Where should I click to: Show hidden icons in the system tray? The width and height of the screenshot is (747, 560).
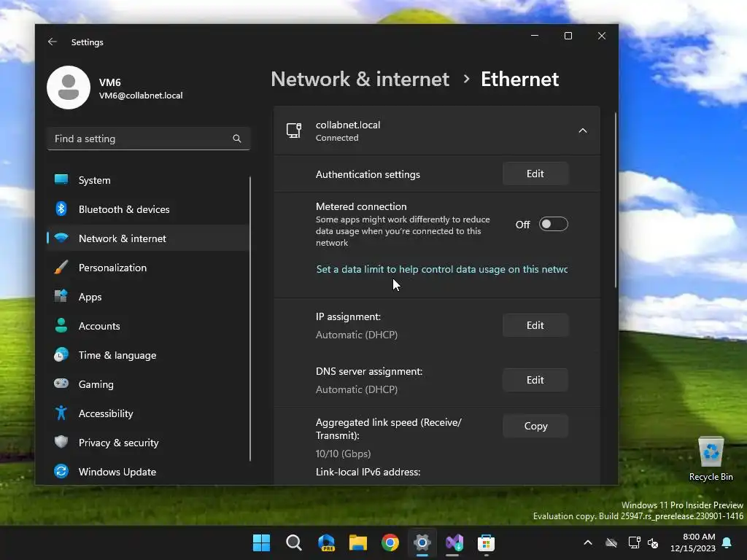(588, 542)
